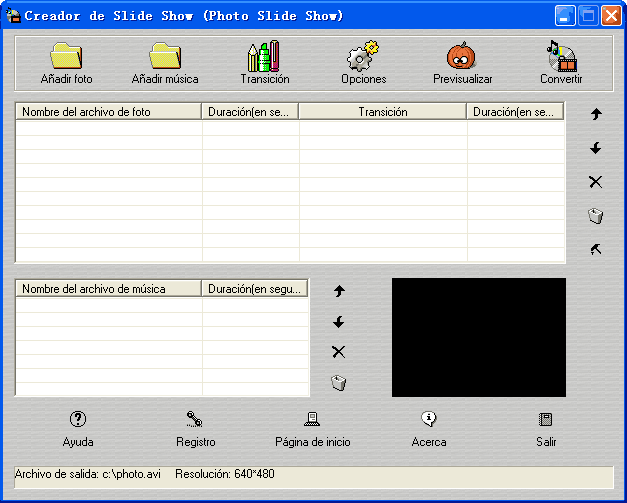Visit Página de inicio
This screenshot has height=503, width=627.
pos(313,429)
